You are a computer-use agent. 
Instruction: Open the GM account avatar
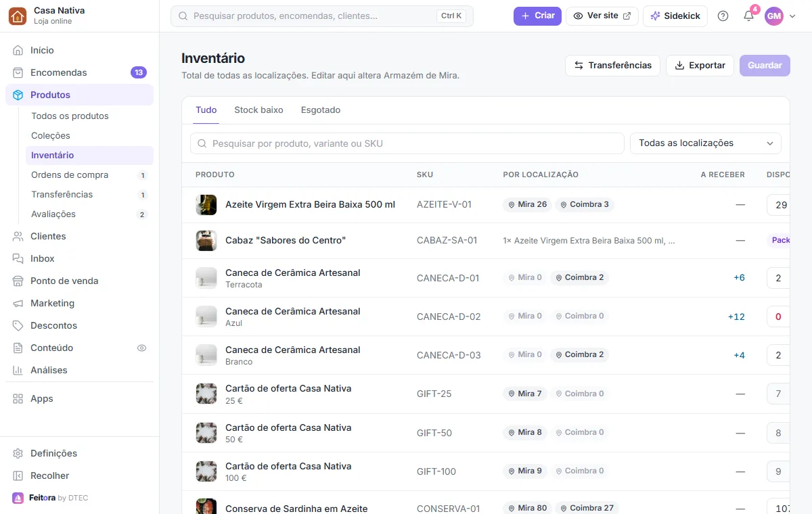[774, 16]
